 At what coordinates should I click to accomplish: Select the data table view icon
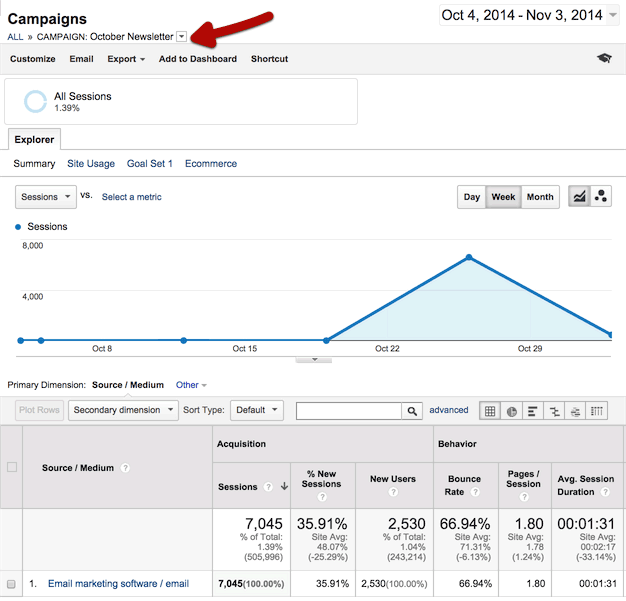pos(490,410)
